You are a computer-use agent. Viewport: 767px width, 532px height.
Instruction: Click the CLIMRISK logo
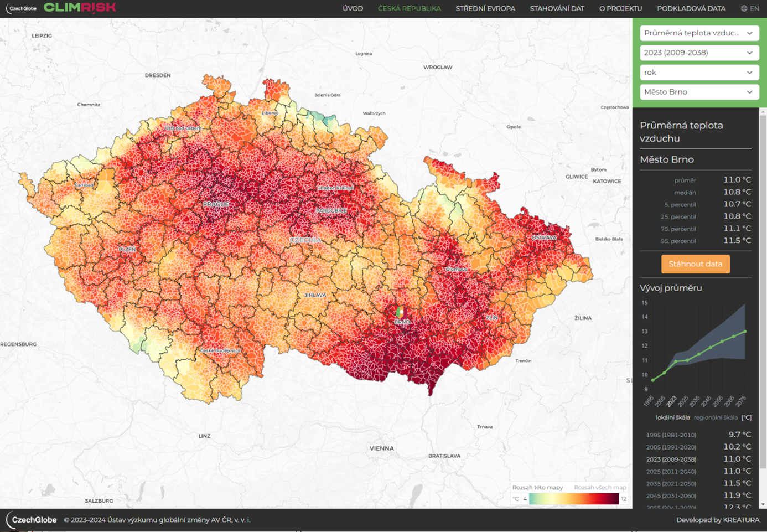point(80,8)
